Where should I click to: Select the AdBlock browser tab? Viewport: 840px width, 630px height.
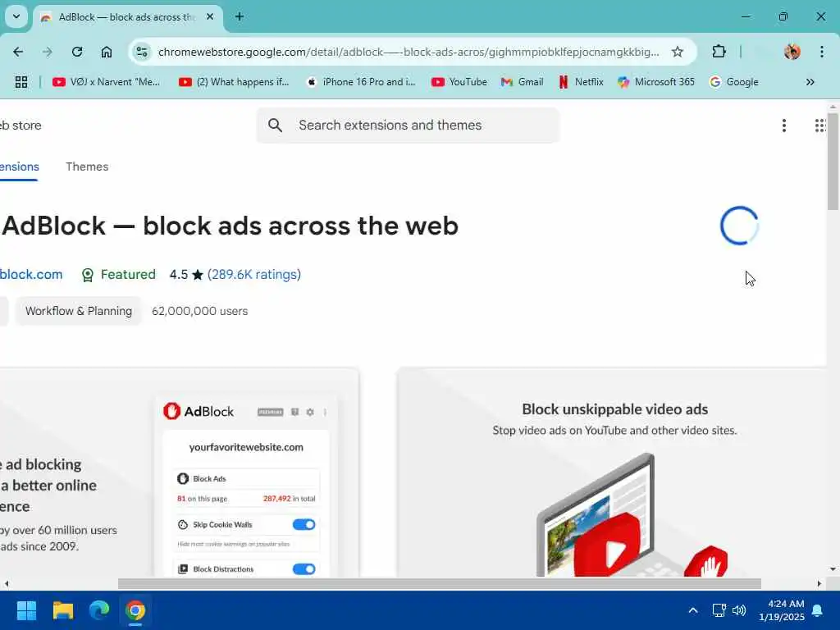[x=127, y=17]
